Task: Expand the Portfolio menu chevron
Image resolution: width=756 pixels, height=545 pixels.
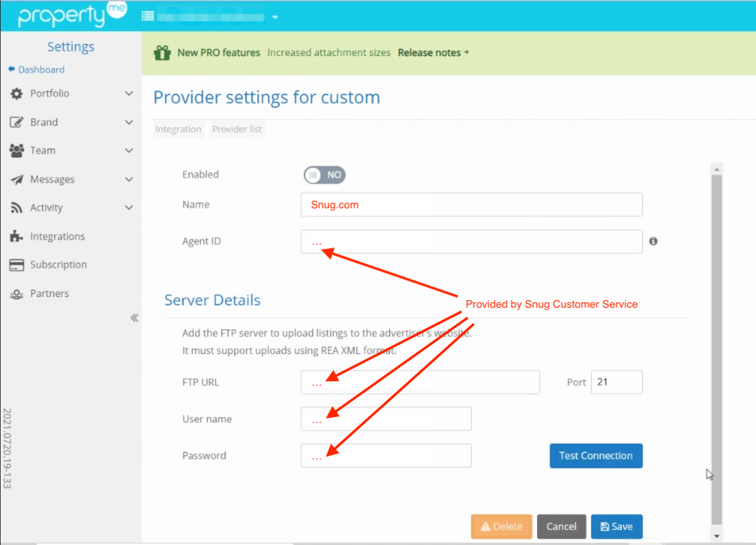Action: click(129, 94)
